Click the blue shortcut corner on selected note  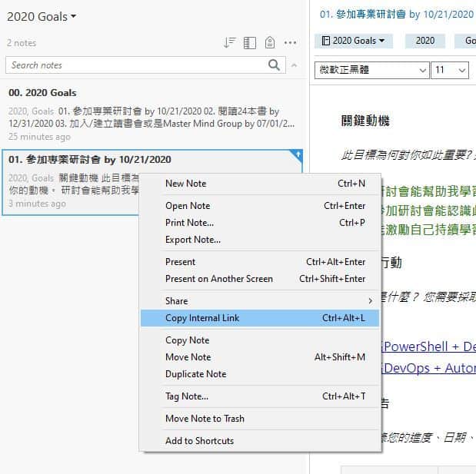(298, 154)
